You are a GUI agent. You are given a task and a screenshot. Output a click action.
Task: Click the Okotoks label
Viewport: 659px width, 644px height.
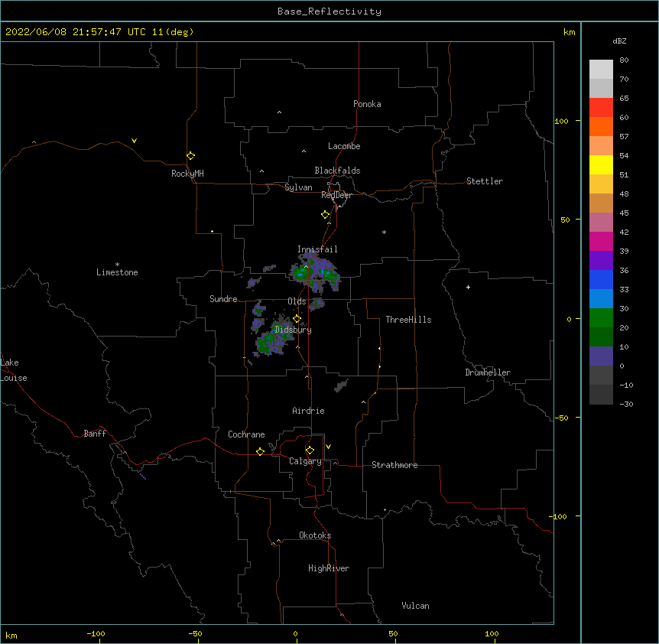pos(315,535)
